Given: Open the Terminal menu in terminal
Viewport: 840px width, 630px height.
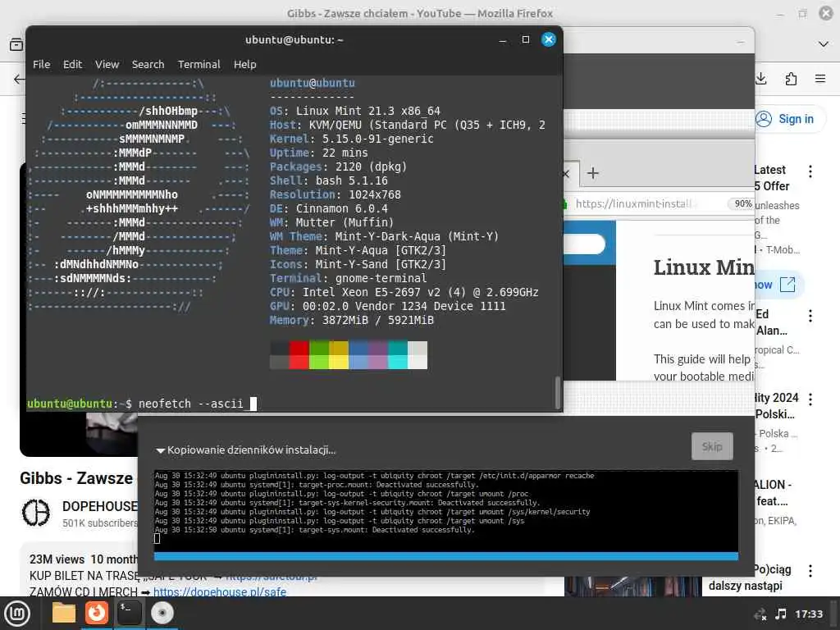Looking at the screenshot, I should (199, 64).
